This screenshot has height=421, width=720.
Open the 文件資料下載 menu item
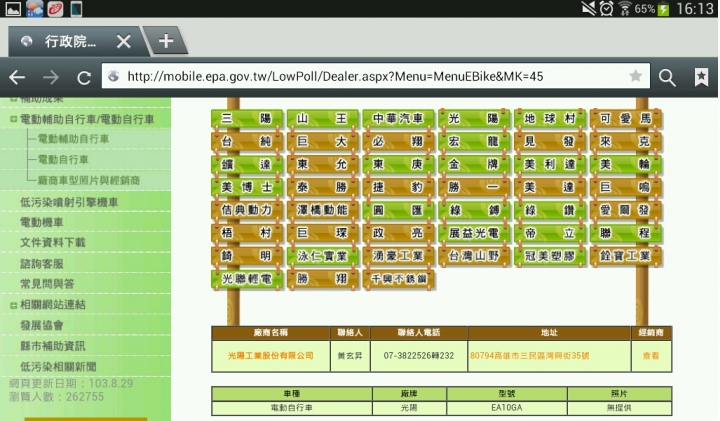tap(52, 242)
